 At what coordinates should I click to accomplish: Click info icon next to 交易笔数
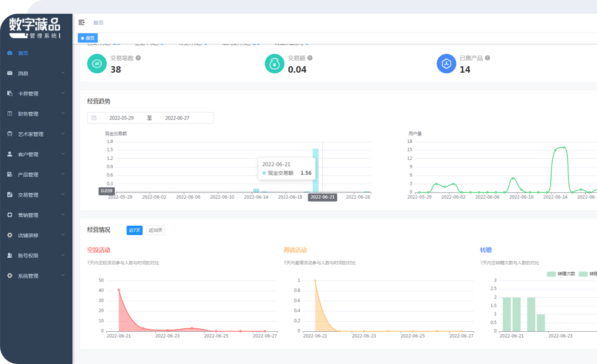coord(139,58)
